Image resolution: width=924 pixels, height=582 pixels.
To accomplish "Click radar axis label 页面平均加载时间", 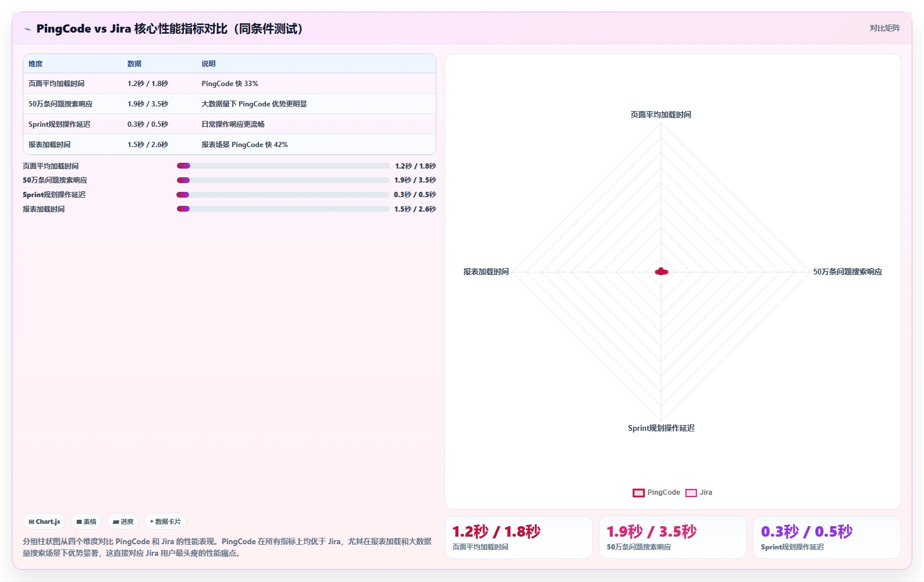I will tap(661, 115).
